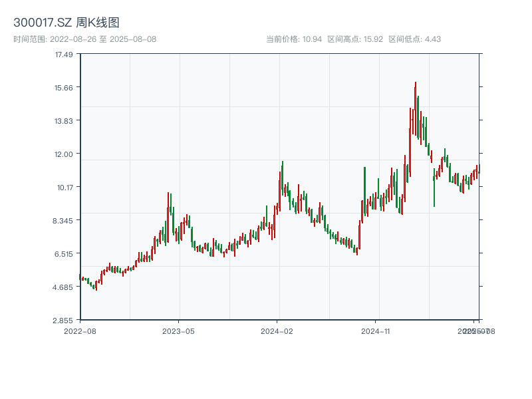The image size is (532, 399).
Task: Click the 当前价格: 10.94 label
Action: (x=294, y=39)
